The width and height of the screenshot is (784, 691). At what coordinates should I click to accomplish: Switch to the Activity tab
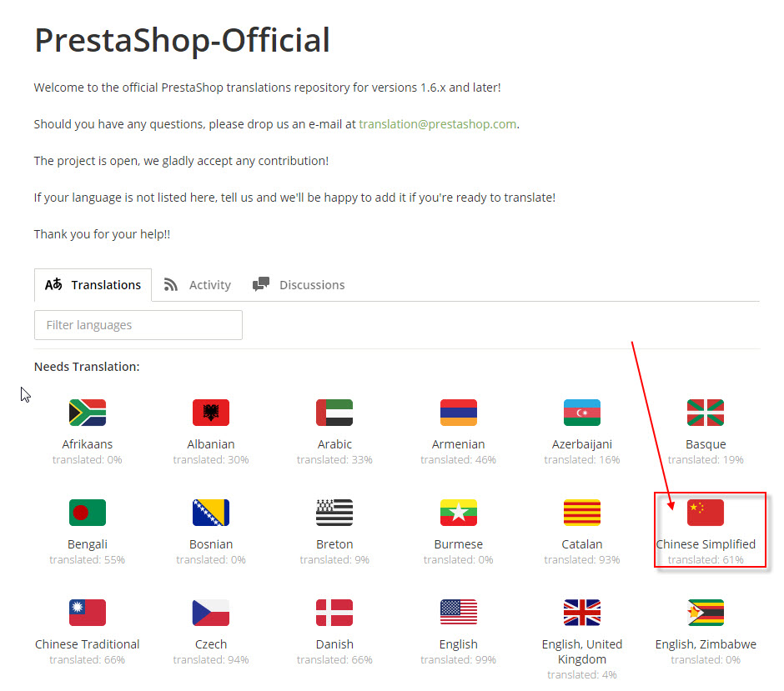(x=198, y=285)
